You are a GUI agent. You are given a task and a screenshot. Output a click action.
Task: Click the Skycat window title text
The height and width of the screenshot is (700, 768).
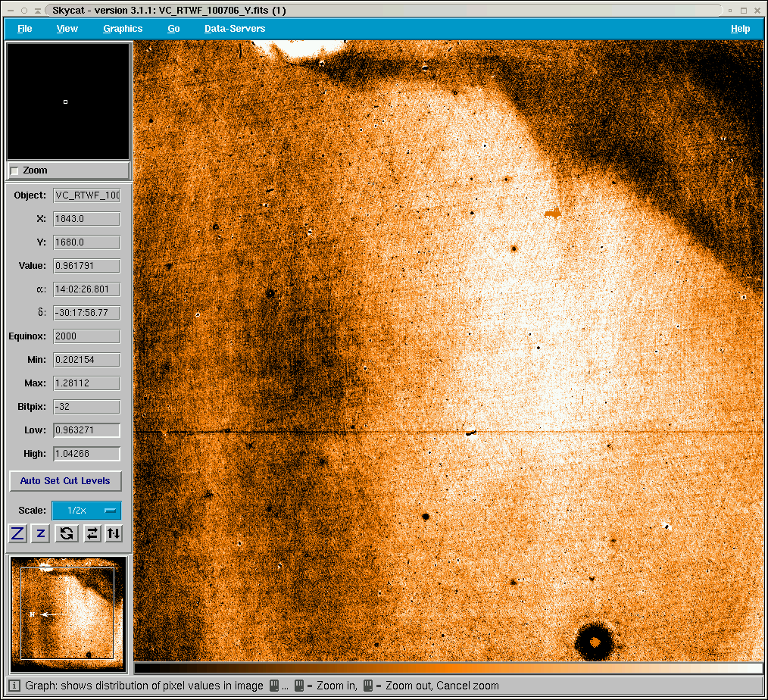pyautogui.click(x=169, y=11)
